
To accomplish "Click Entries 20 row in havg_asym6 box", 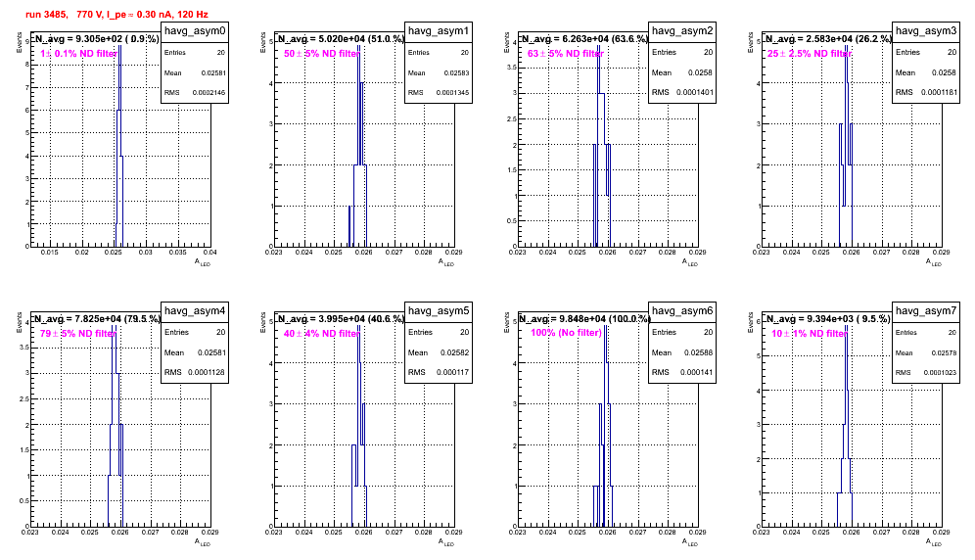I will tap(682, 332).
